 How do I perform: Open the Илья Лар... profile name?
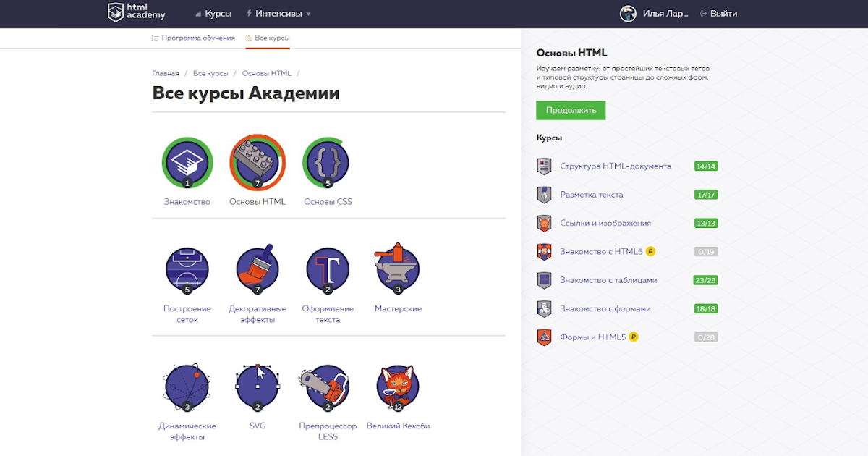pyautogui.click(x=665, y=14)
